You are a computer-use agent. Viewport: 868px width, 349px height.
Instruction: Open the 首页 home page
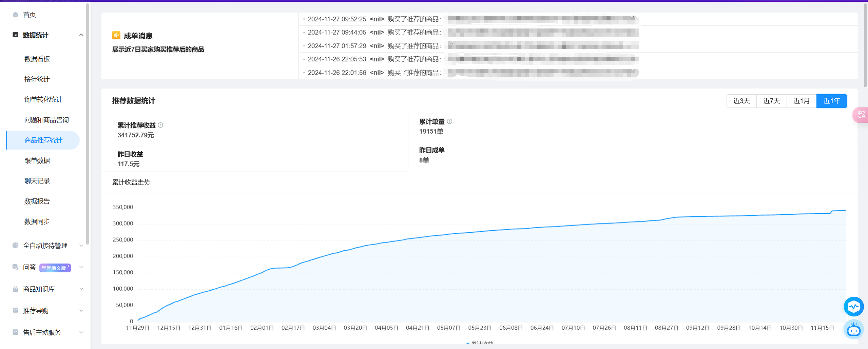(29, 15)
